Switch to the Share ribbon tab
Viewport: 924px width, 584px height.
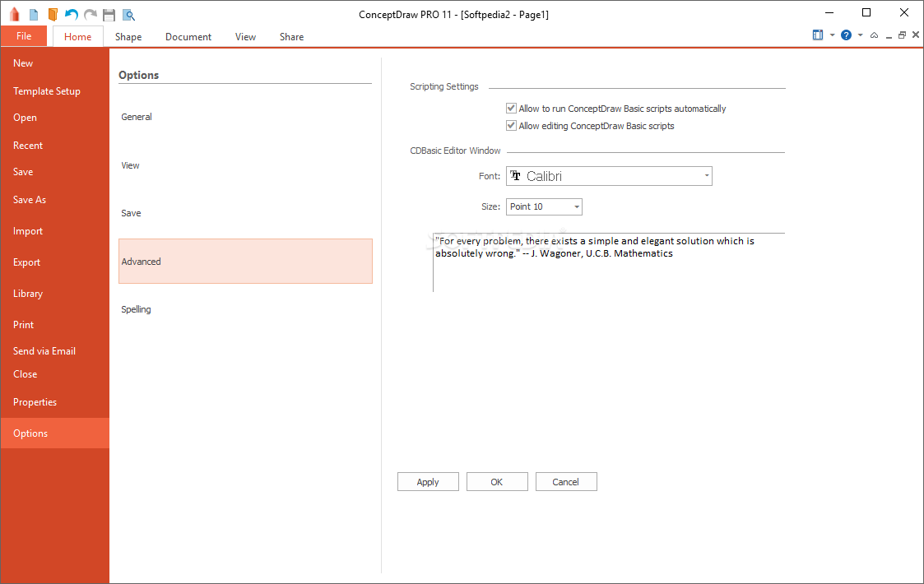coord(292,36)
